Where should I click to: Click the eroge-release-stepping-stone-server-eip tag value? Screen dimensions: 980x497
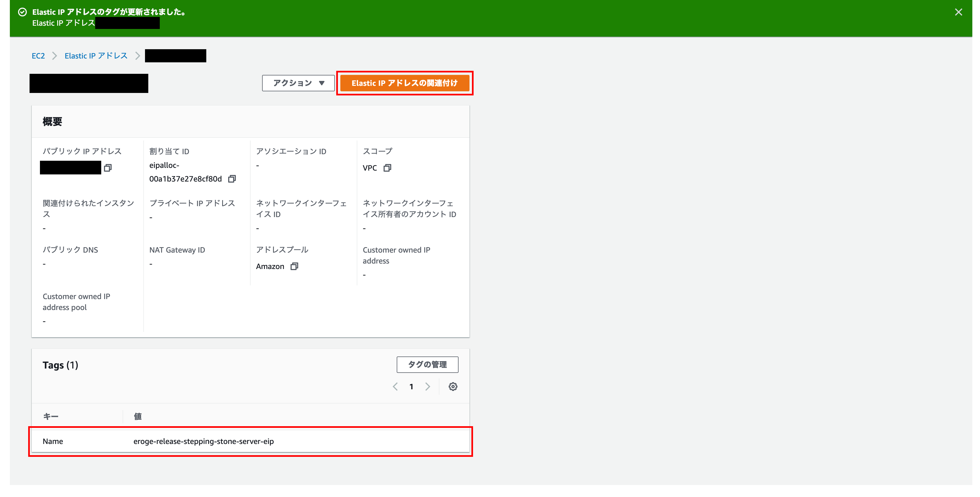(204, 442)
